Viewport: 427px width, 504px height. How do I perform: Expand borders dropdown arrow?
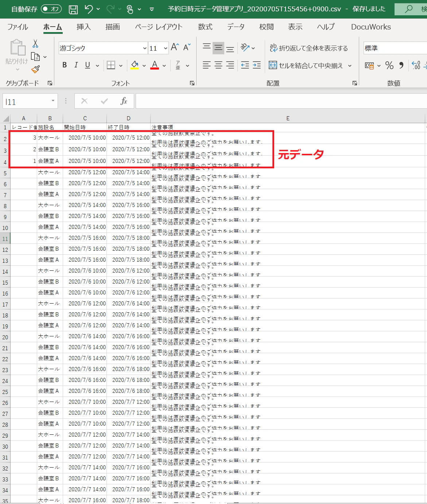pyautogui.click(x=121, y=66)
